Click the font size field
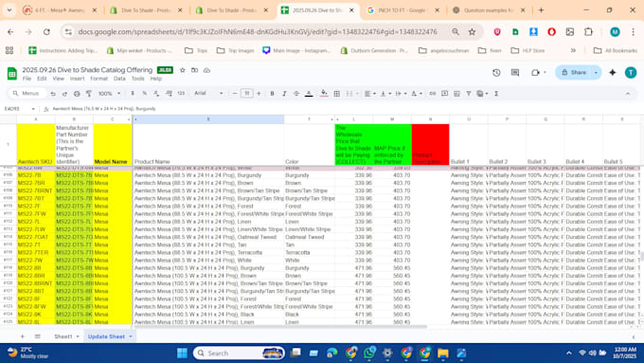Image resolution: width=644 pixels, height=363 pixels. (x=247, y=94)
